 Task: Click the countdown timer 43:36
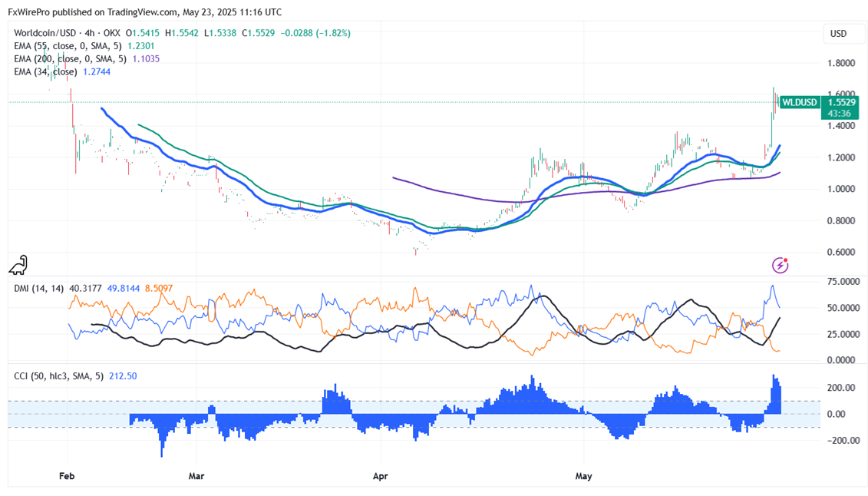840,114
